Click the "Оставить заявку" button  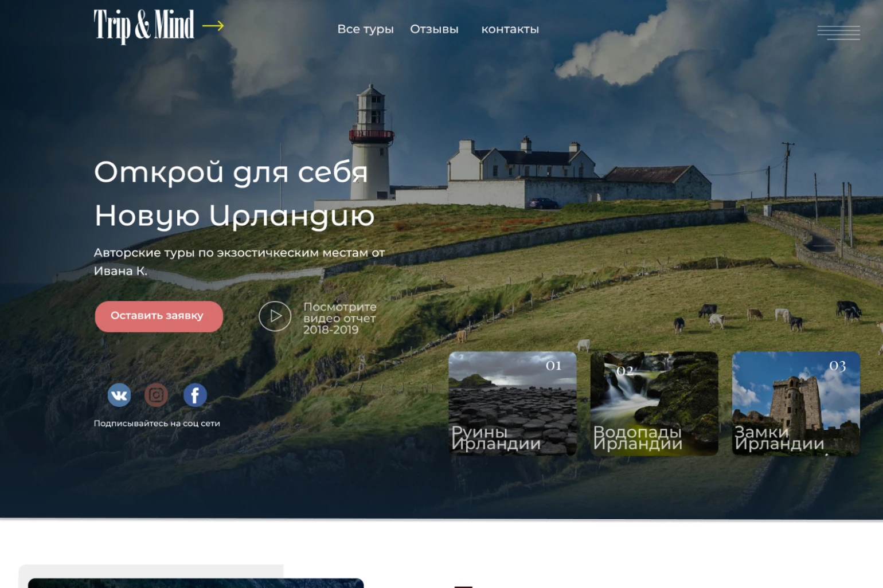pos(159,316)
